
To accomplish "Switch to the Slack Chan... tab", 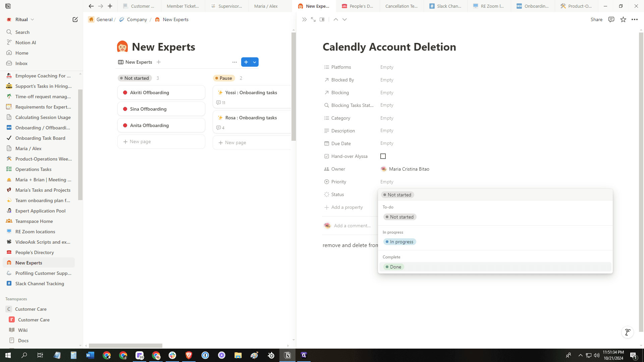I will (x=445, y=6).
